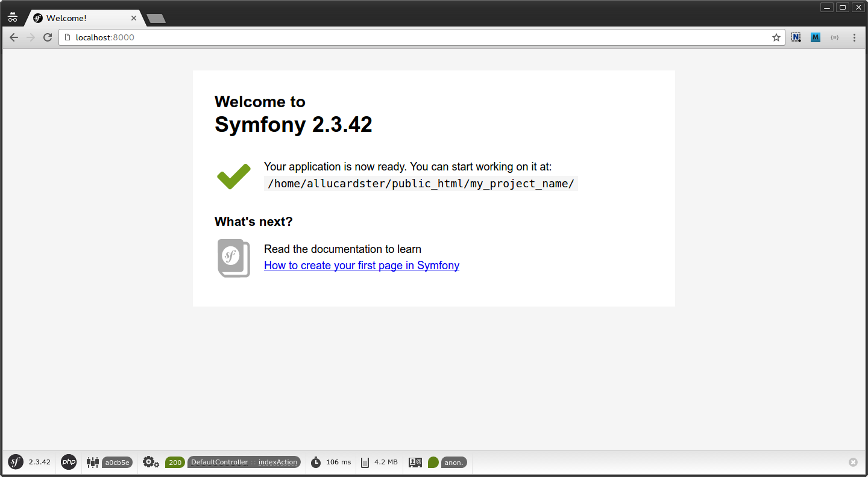Go back with the browser back arrow

click(14, 37)
